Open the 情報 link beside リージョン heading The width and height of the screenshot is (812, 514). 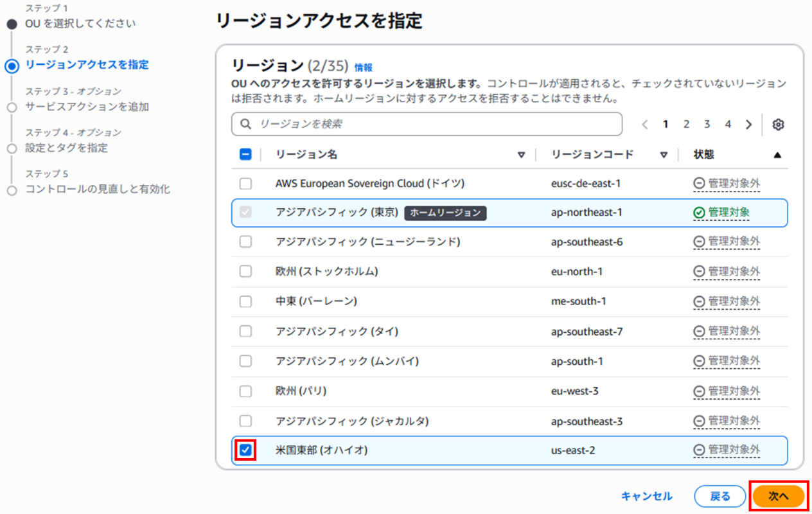pyautogui.click(x=363, y=67)
